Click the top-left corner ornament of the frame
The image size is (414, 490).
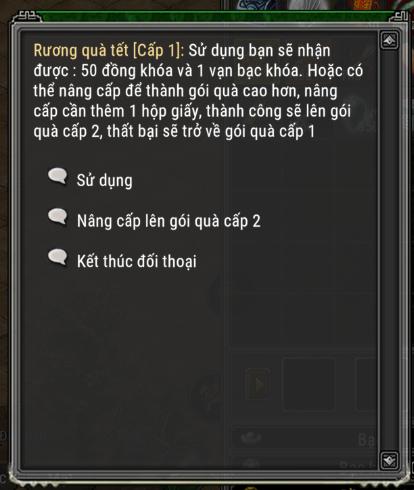tap(27, 17)
